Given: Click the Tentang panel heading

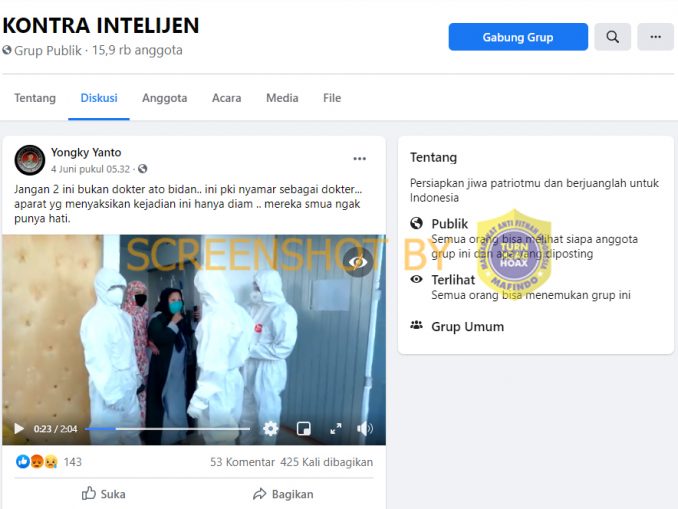Looking at the screenshot, I should (433, 157).
